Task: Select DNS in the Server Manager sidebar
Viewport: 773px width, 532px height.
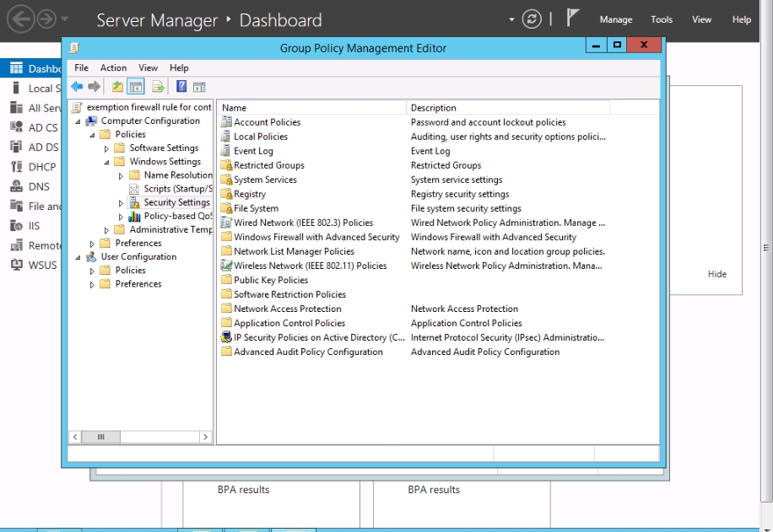Action: (x=39, y=187)
